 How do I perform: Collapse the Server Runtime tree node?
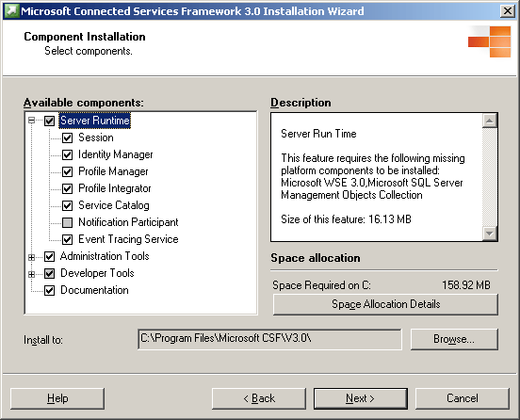31,121
